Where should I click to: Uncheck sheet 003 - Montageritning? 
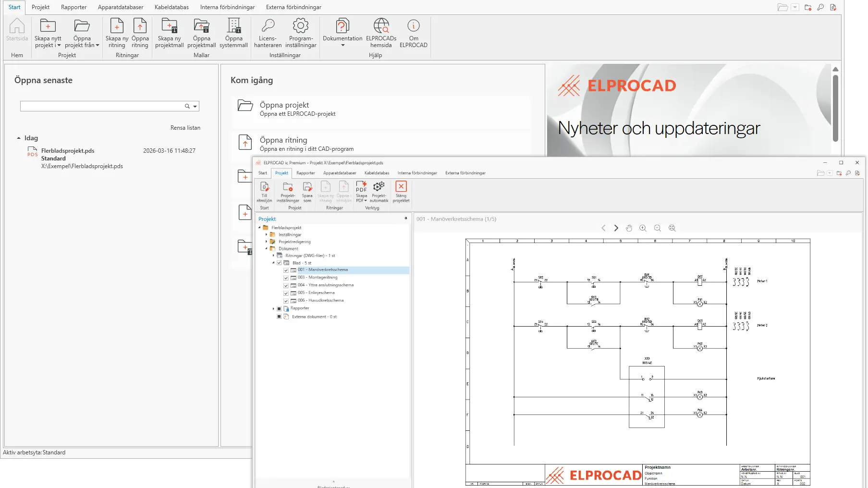pos(286,277)
